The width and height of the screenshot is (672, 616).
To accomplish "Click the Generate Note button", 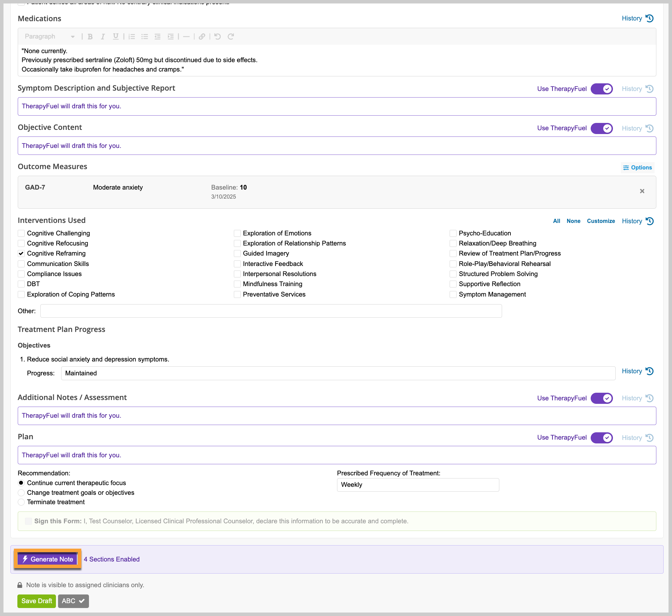I will point(48,559).
